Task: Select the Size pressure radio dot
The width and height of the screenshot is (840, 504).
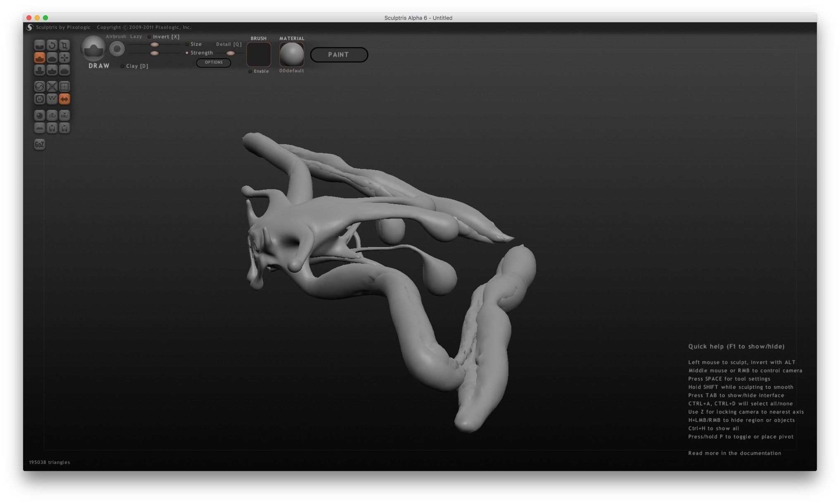Action: 187,44
